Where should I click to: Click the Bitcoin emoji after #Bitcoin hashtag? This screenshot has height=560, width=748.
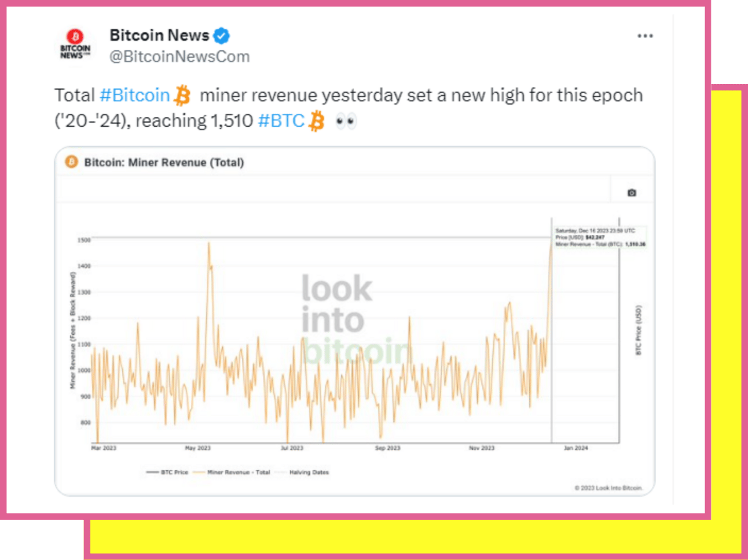182,95
